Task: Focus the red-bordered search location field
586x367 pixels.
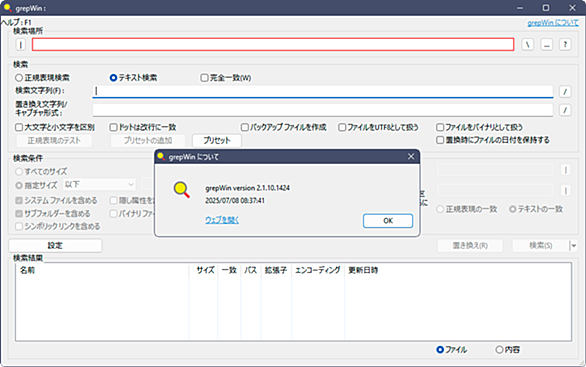Action: click(273, 44)
